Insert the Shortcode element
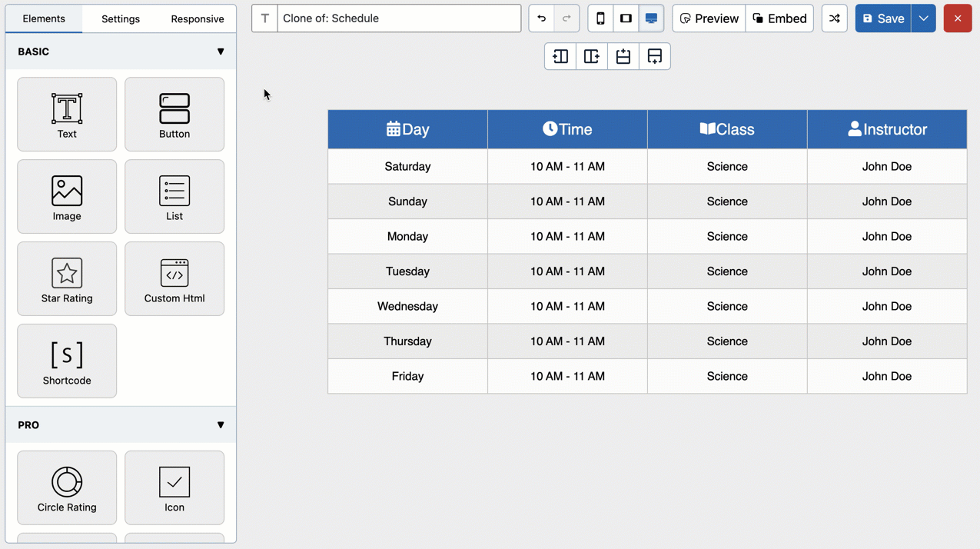The width and height of the screenshot is (980, 549). 67,361
